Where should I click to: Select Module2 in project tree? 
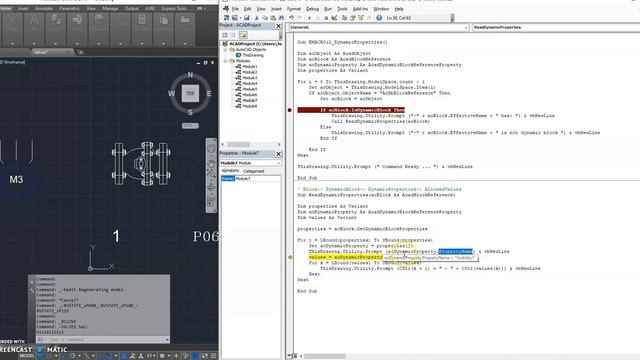click(x=250, y=72)
